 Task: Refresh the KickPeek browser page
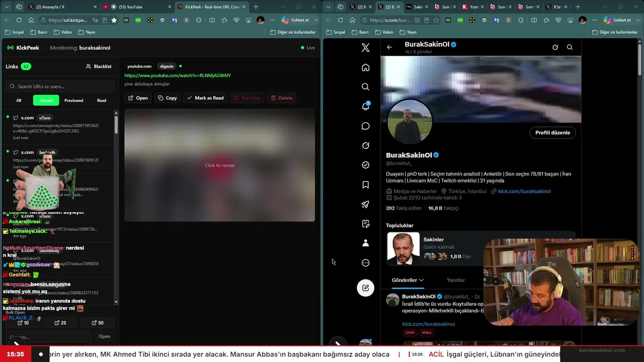pyautogui.click(x=19, y=20)
